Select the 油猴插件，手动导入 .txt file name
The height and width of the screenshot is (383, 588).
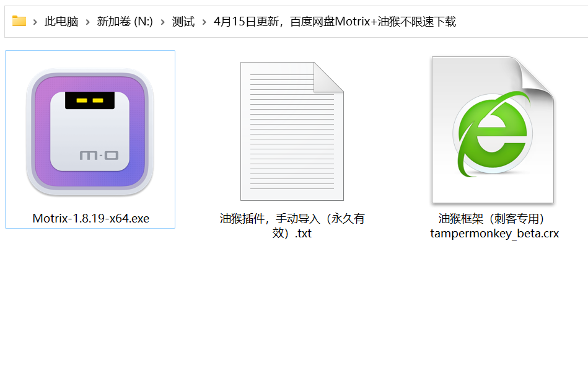coord(292,226)
